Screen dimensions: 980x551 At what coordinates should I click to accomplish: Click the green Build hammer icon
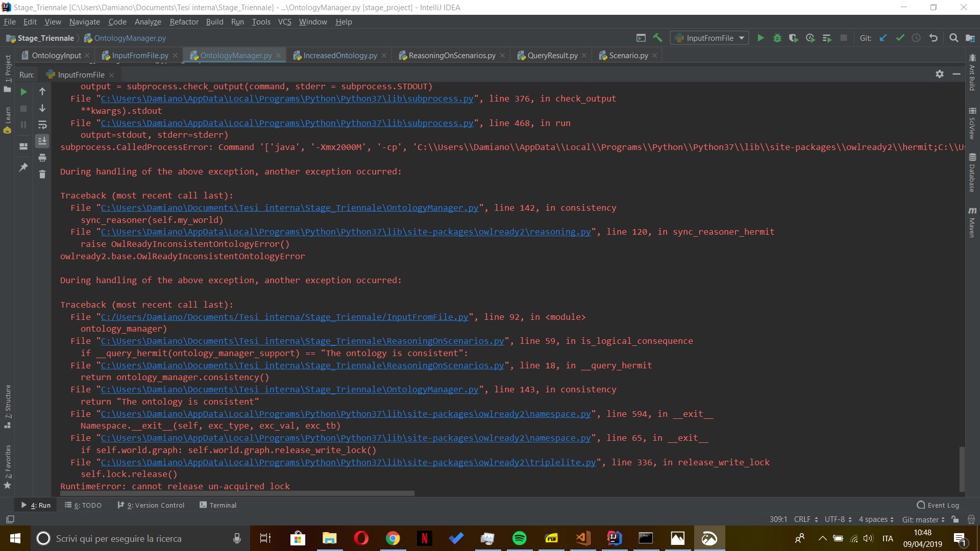pos(657,38)
